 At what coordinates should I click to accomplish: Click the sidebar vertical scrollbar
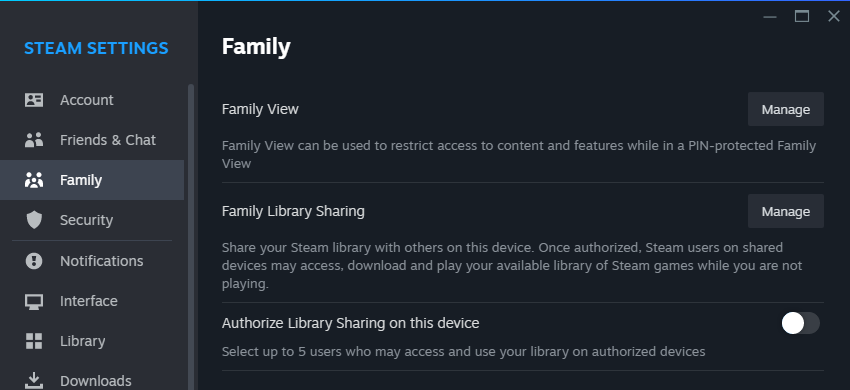[x=191, y=237]
